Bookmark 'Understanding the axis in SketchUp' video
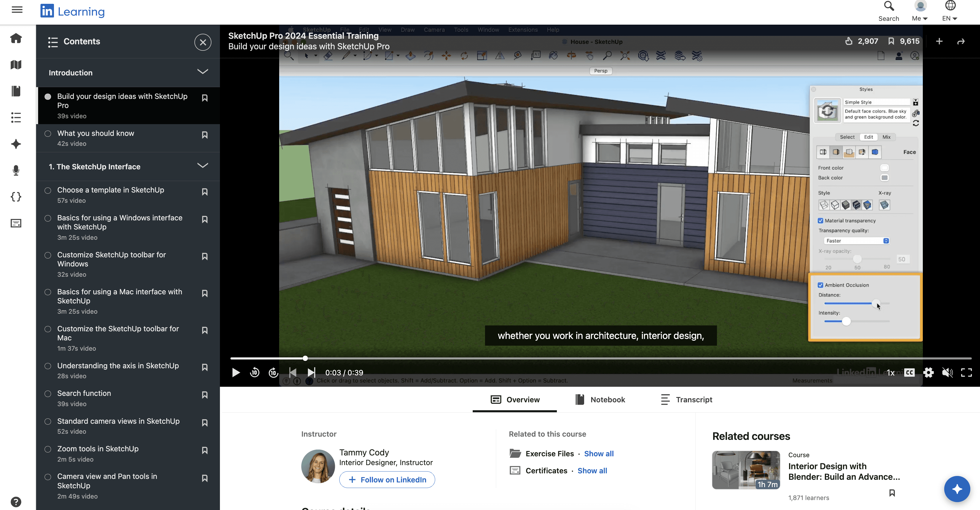Screen dimensions: 980x510 click(x=205, y=367)
